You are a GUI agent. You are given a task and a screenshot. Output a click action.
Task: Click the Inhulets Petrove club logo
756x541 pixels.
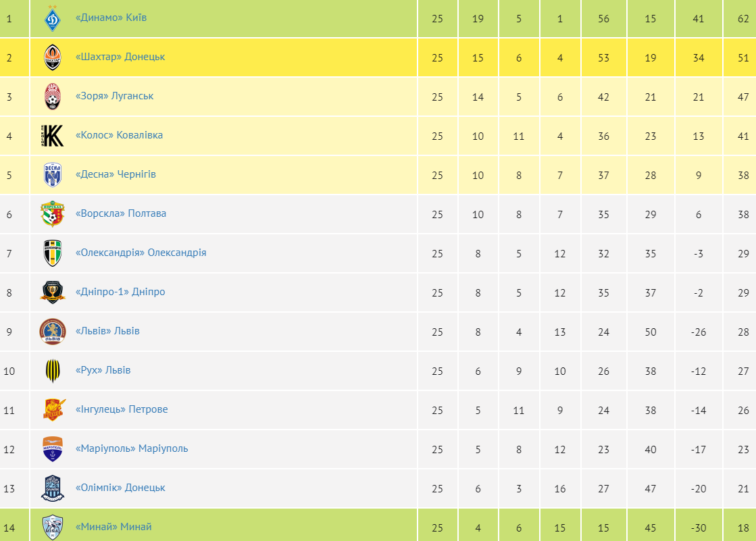point(53,410)
